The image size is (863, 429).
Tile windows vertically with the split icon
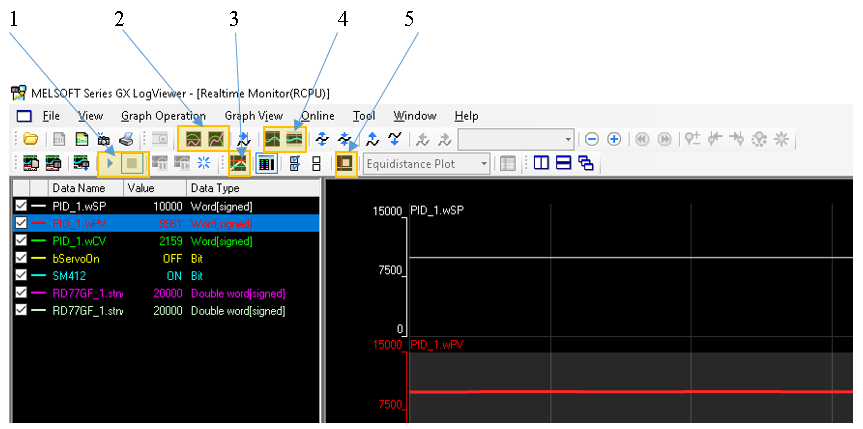click(x=542, y=163)
